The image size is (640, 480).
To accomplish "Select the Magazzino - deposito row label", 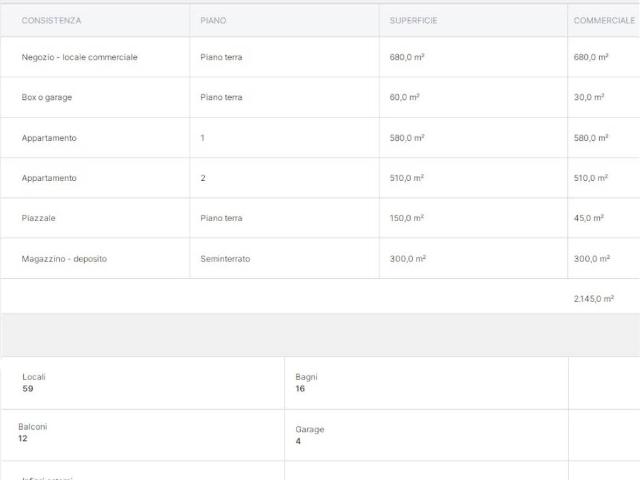I will [64, 258].
